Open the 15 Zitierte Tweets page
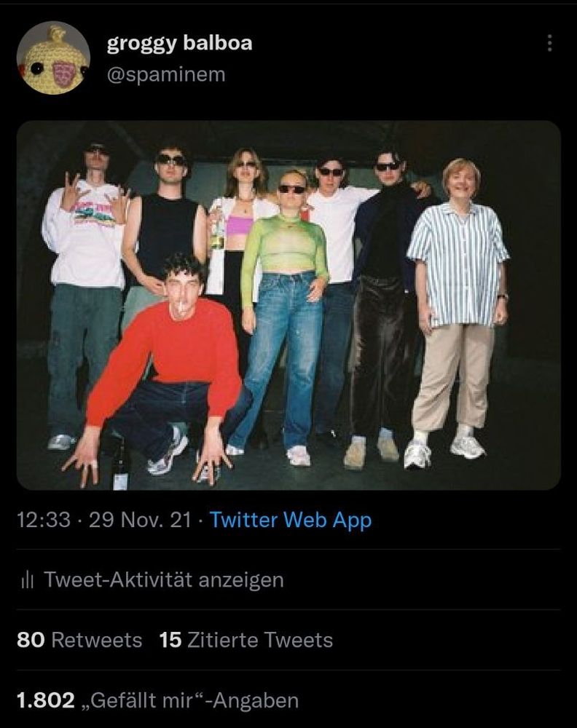The image size is (577, 728). point(246,640)
